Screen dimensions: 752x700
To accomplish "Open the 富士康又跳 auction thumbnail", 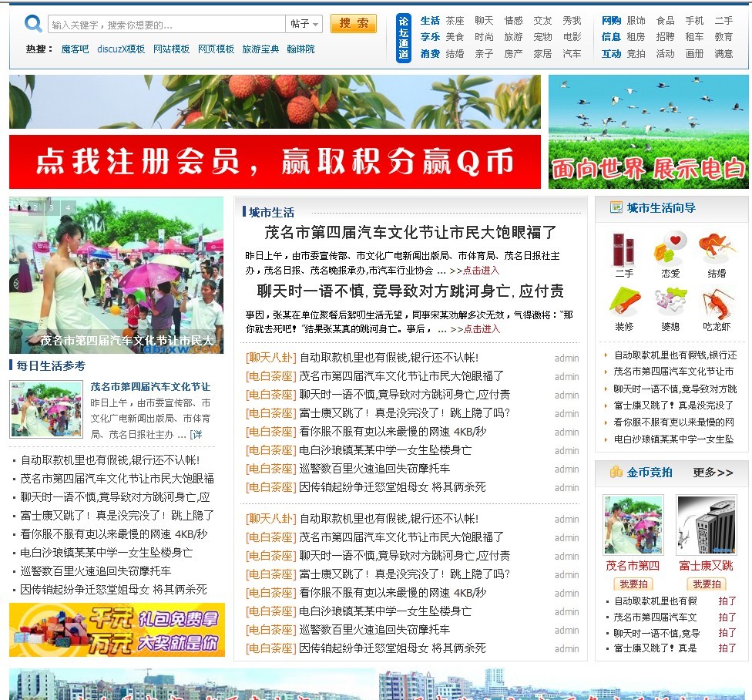I will [x=706, y=525].
